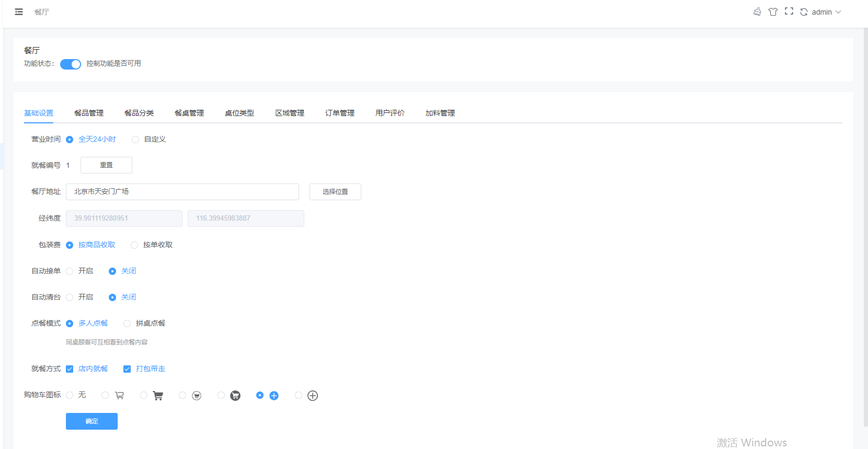
Task: Open the theme shirt icon
Action: click(773, 11)
